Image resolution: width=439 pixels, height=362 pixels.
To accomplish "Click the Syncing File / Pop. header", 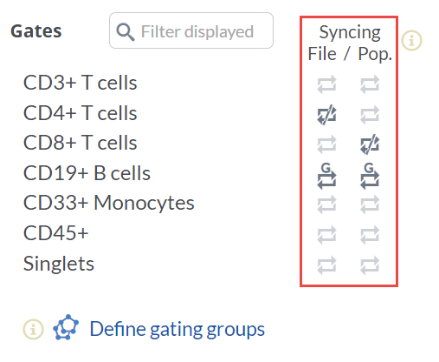I will [349, 43].
